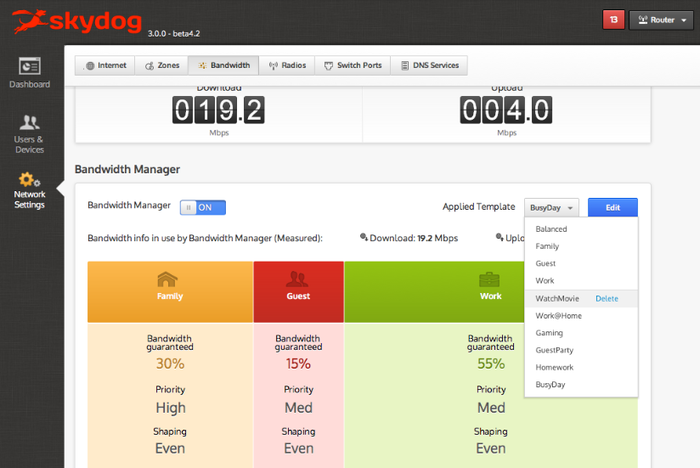This screenshot has width=700, height=468.
Task: Select Work template from dropdown list
Action: (581, 281)
